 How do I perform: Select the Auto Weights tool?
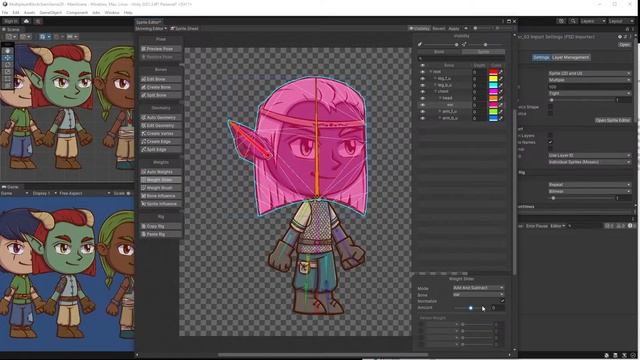tap(161, 172)
